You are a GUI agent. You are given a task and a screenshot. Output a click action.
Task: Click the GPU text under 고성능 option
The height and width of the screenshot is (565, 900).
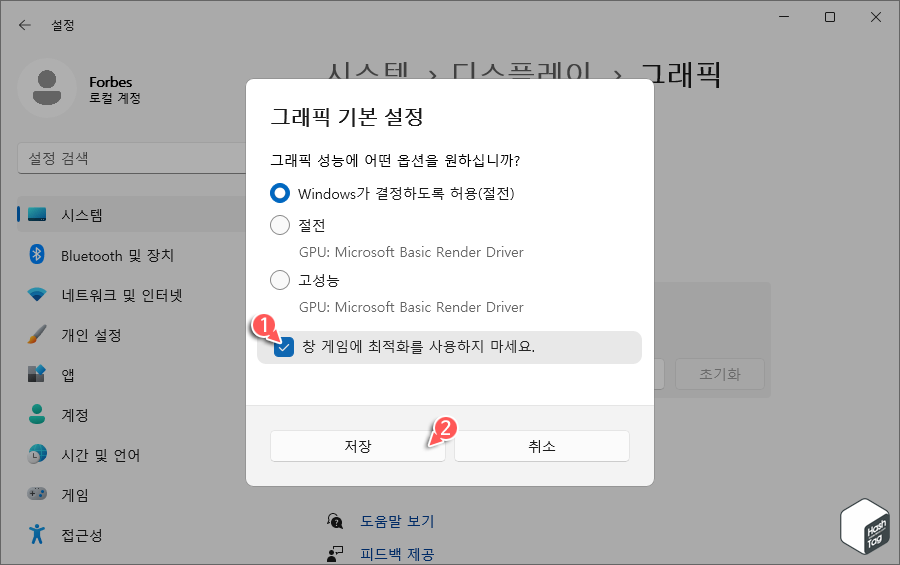tap(411, 307)
